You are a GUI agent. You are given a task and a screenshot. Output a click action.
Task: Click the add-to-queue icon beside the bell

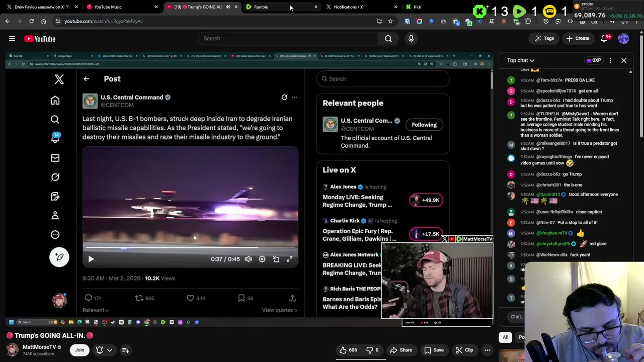pos(126,350)
